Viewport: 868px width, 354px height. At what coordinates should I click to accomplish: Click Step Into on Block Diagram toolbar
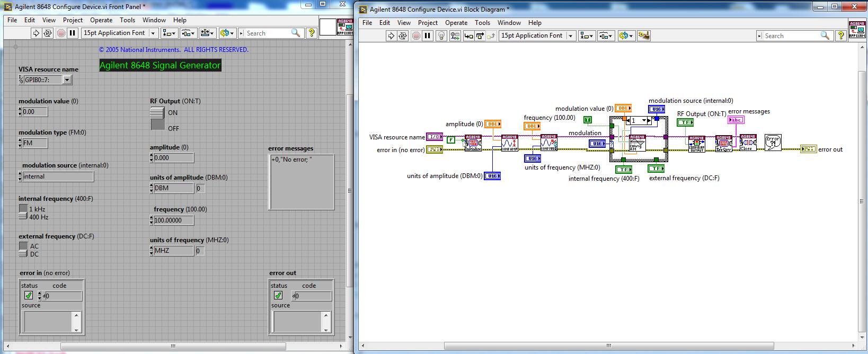pos(468,36)
